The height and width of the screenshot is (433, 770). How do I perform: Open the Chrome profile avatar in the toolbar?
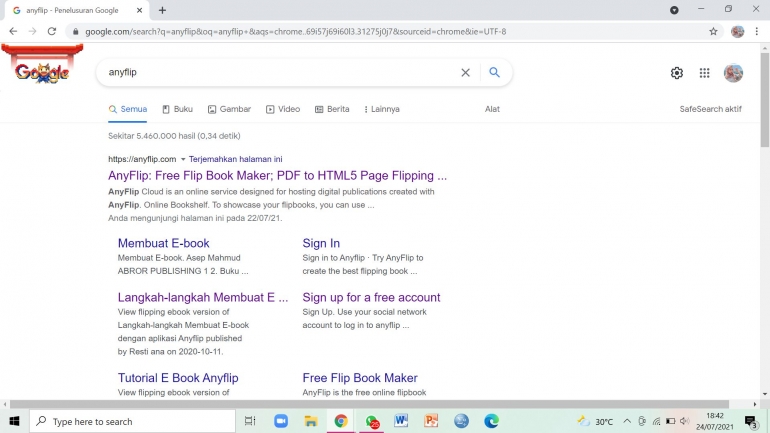[x=737, y=31]
